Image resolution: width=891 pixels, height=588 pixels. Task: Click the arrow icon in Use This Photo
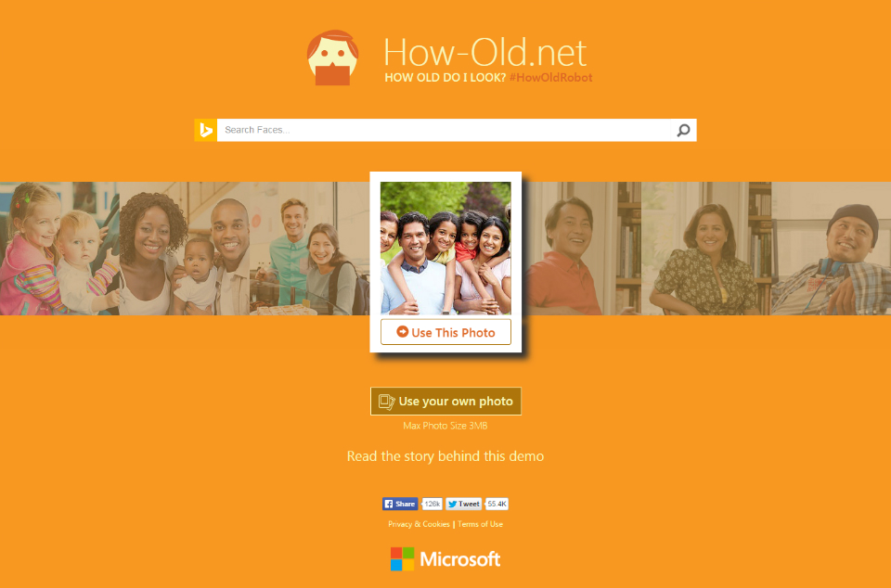coord(402,331)
